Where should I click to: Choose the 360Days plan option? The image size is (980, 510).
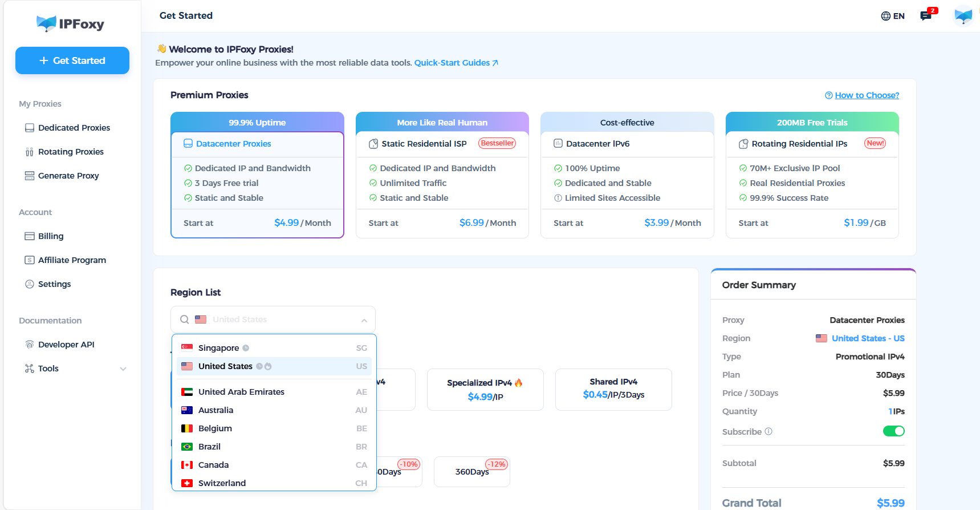472,472
